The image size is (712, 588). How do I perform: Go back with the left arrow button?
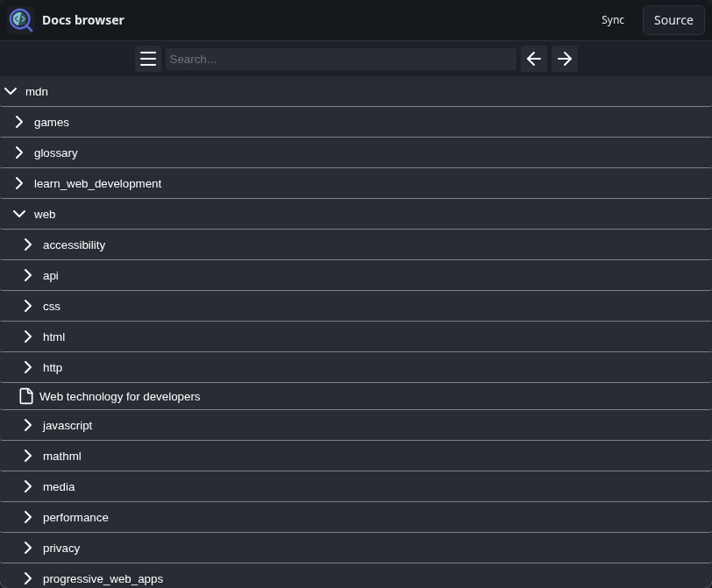point(534,59)
